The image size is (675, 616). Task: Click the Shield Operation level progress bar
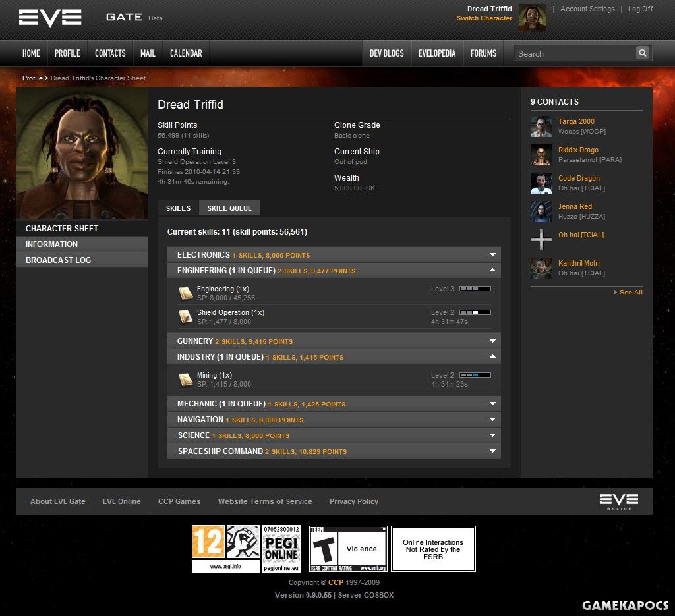tap(475, 312)
